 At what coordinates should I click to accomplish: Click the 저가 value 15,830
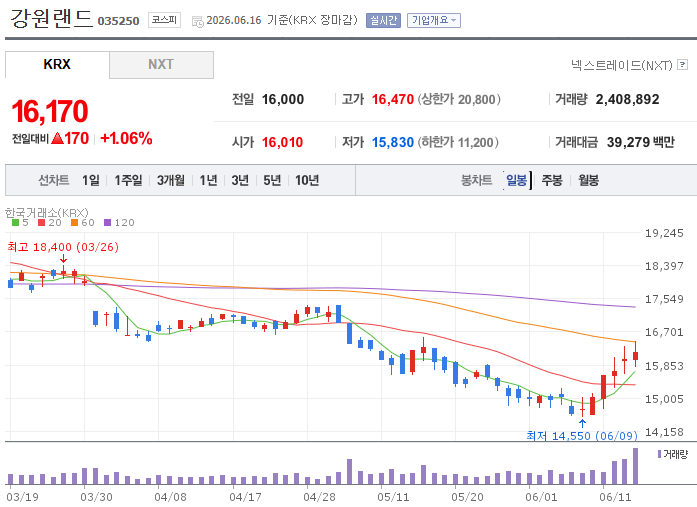393,142
